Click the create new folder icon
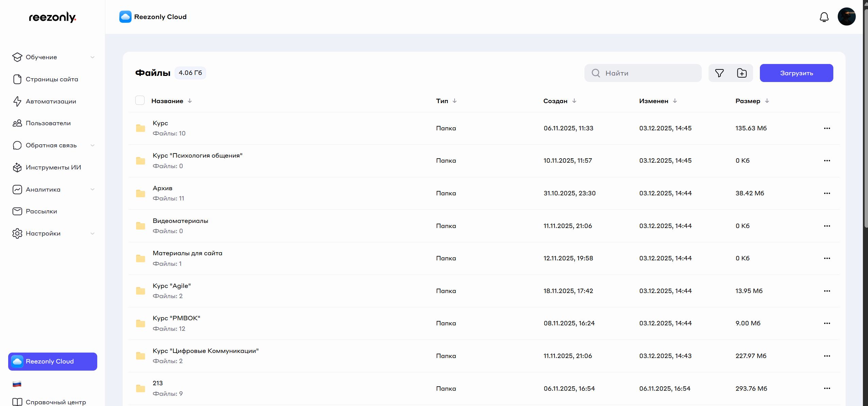 (742, 73)
